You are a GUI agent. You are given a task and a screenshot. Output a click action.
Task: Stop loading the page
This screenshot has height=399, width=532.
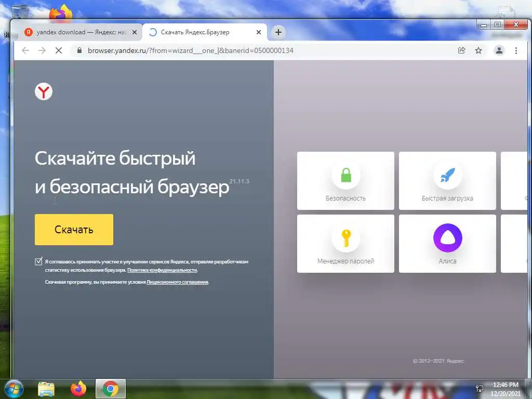(x=59, y=50)
